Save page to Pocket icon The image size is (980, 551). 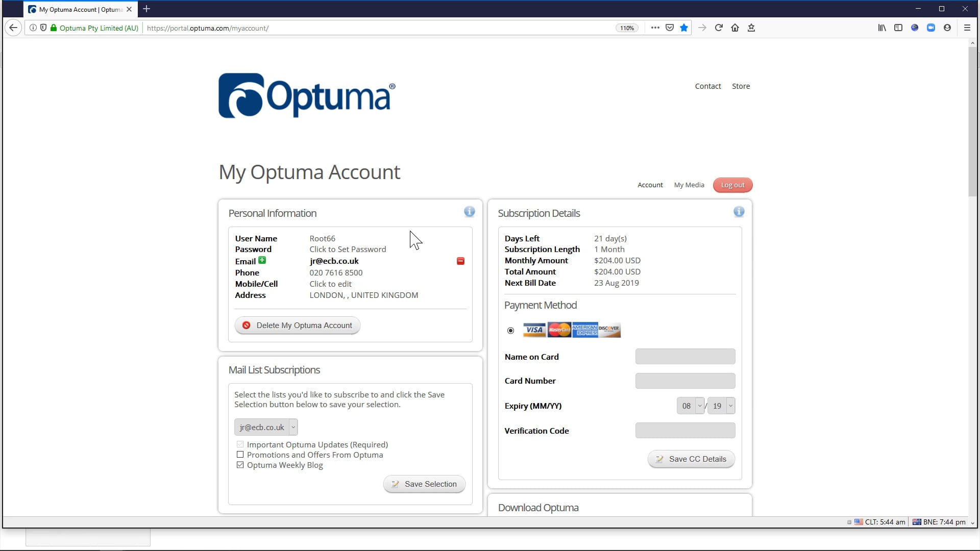[670, 28]
